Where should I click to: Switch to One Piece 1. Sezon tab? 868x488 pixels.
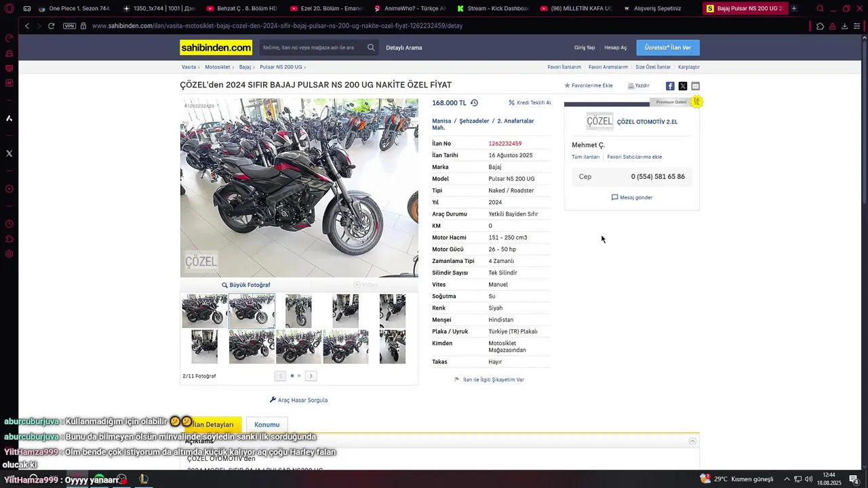75,9
